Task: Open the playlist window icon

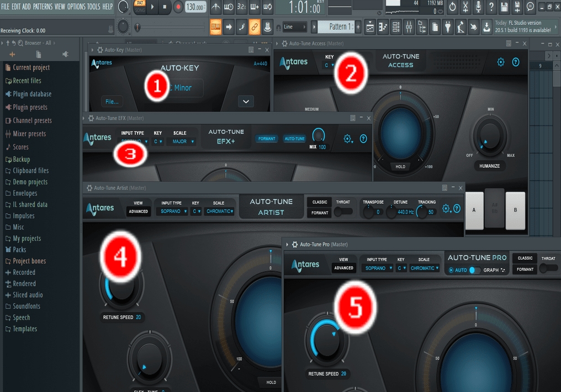Action: point(370,27)
